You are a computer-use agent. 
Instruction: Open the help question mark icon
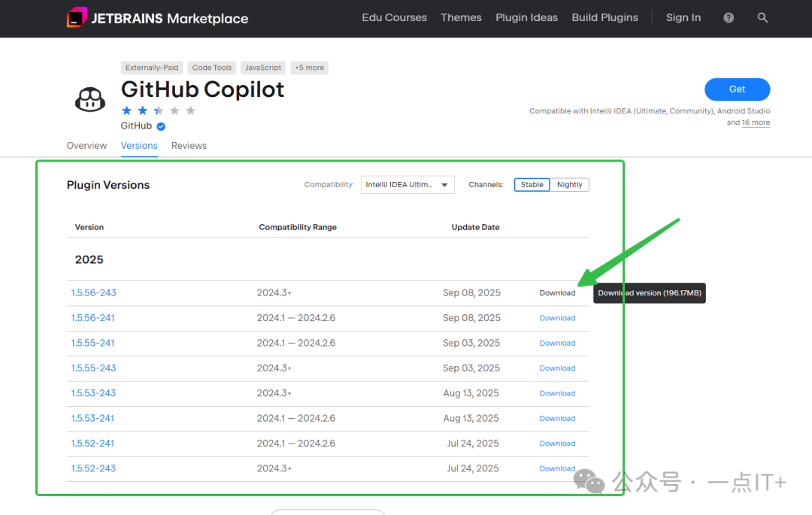click(729, 17)
